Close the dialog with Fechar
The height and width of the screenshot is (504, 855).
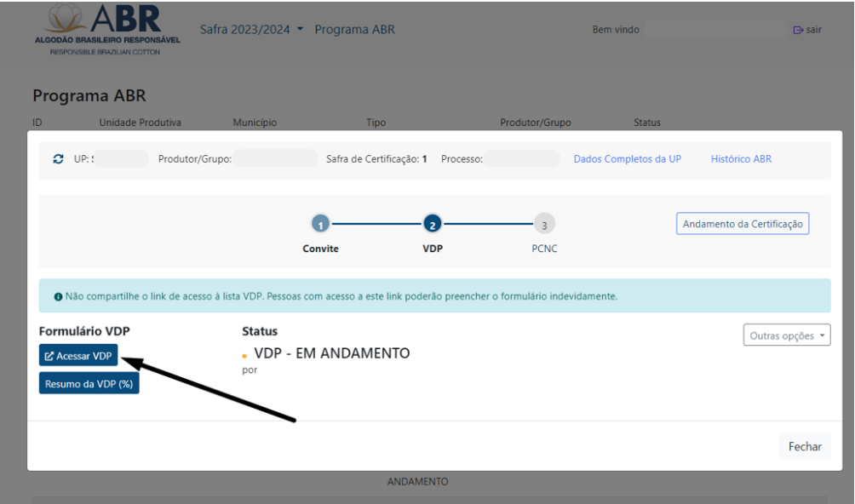[804, 446]
